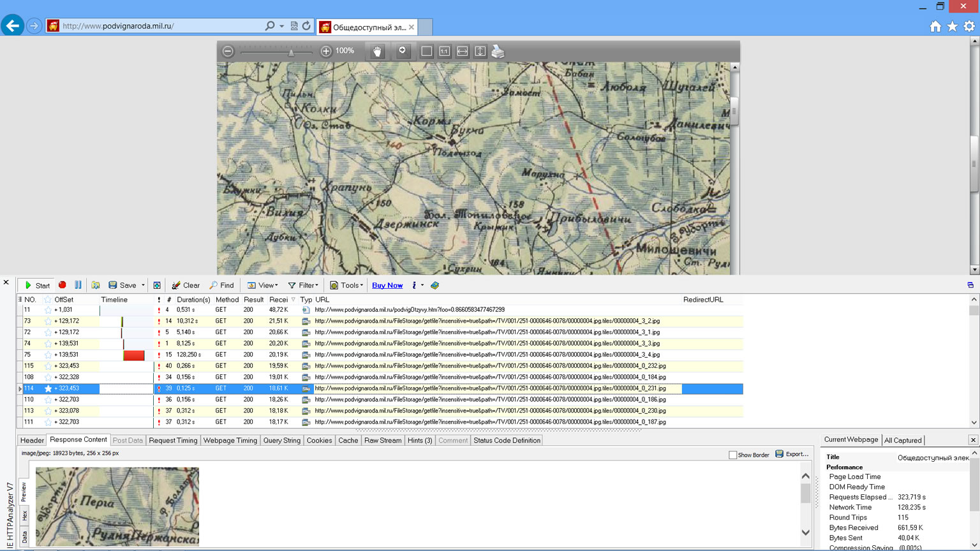Adjust the map zoom slider handle
Image resolution: width=980 pixels, height=551 pixels.
point(291,52)
